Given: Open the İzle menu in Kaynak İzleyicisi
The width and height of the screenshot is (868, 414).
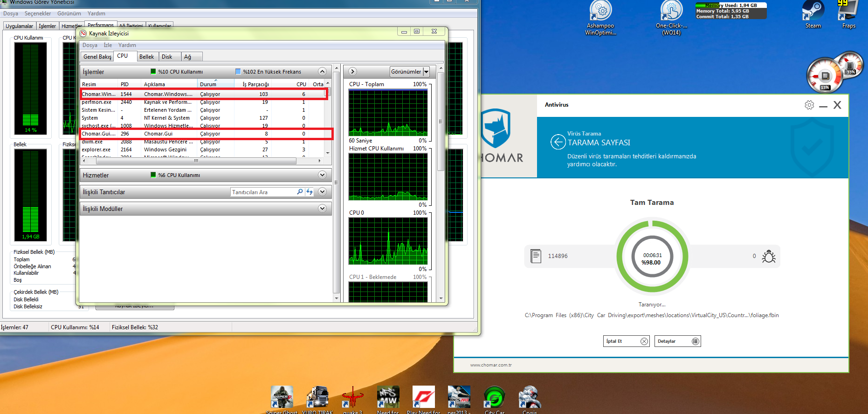Looking at the screenshot, I should (x=108, y=45).
